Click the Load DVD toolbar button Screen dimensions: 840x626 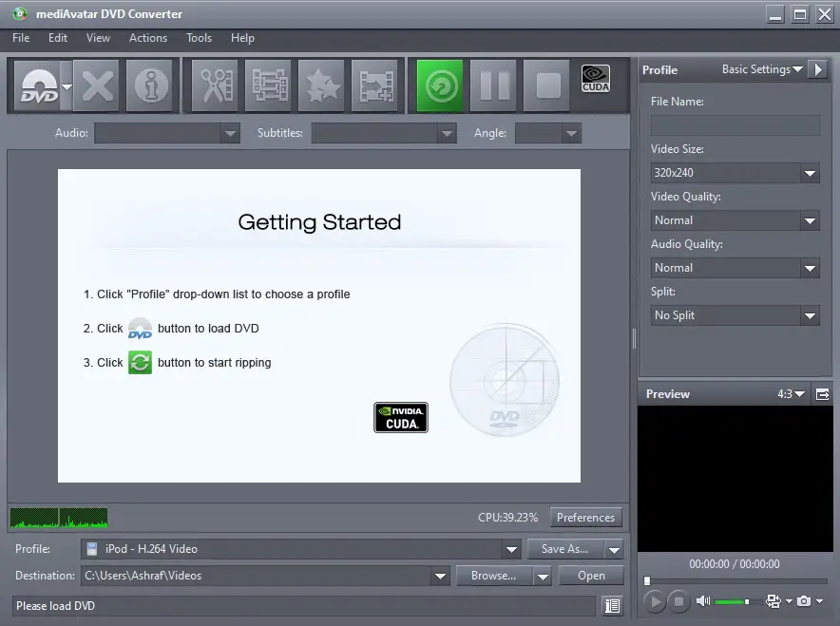(37, 85)
